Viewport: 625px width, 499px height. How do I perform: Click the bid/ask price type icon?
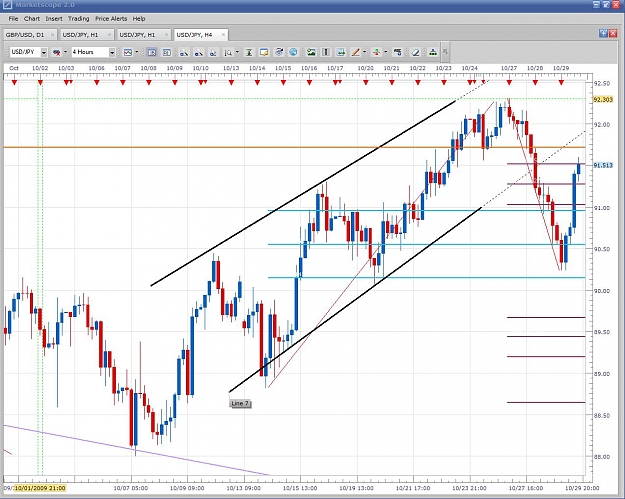click(57, 52)
